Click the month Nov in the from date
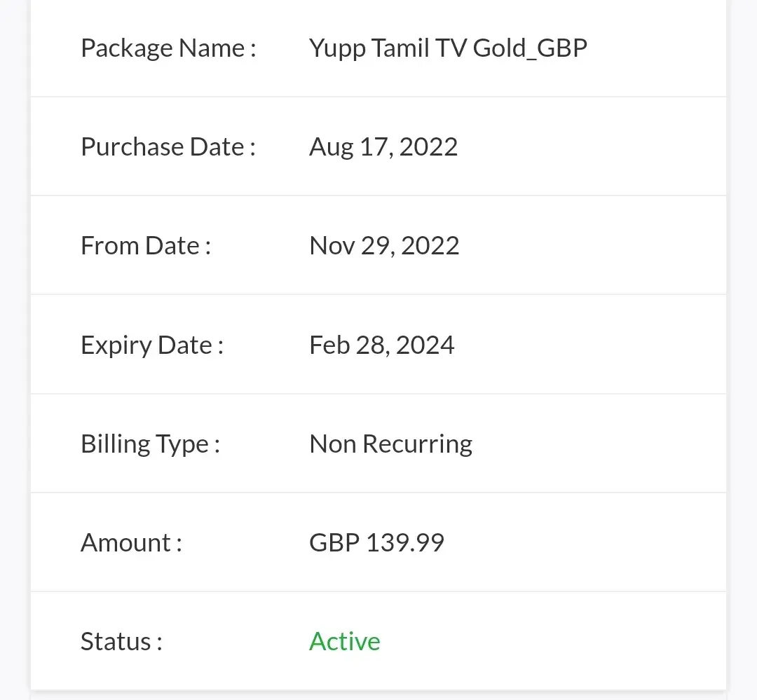This screenshot has width=757, height=700. click(x=332, y=246)
